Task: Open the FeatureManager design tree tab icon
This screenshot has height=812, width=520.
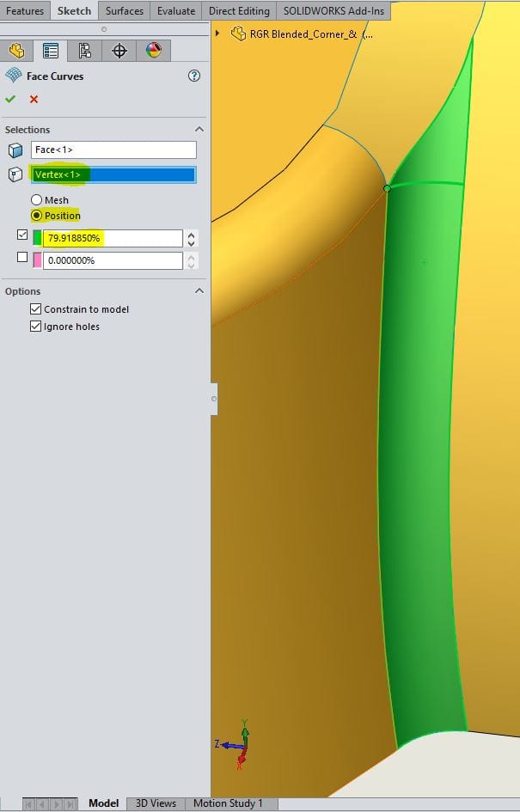Action: click(x=16, y=51)
